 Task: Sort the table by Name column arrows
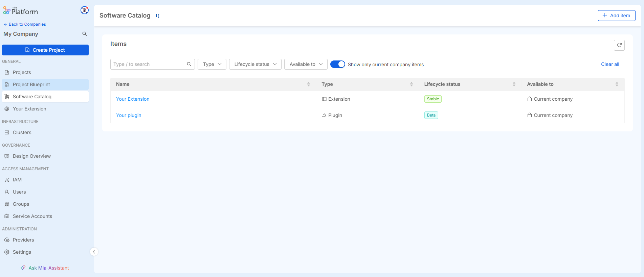click(308, 84)
